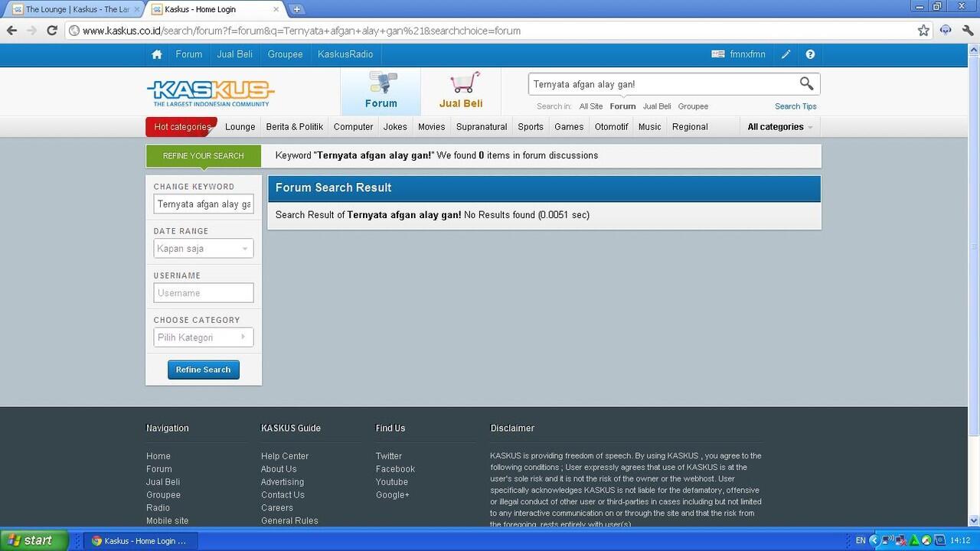The height and width of the screenshot is (551, 980).
Task: Select Hot categories
Action: pyautogui.click(x=181, y=127)
